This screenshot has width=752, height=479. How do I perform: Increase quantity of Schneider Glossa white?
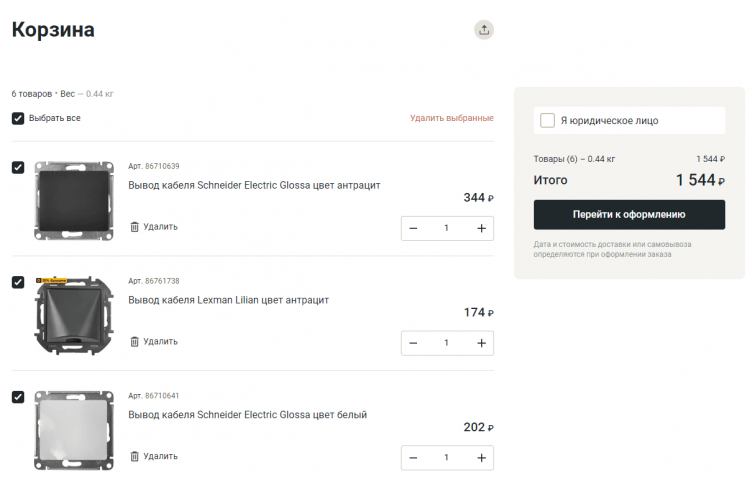click(481, 459)
